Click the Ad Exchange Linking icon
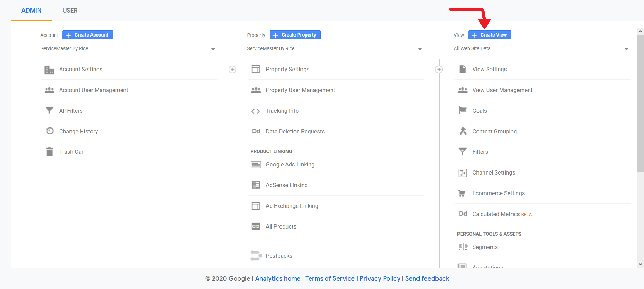644x289 pixels. click(256, 206)
